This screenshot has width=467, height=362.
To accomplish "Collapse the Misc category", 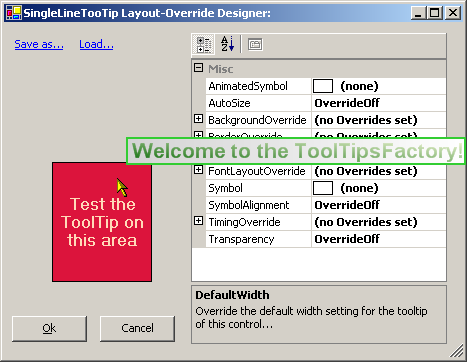I will tap(198, 68).
